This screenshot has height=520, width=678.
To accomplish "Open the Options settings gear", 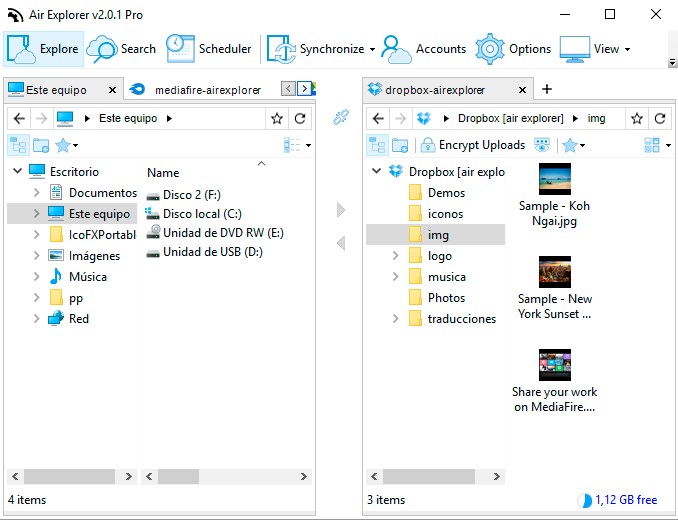I will [x=513, y=48].
